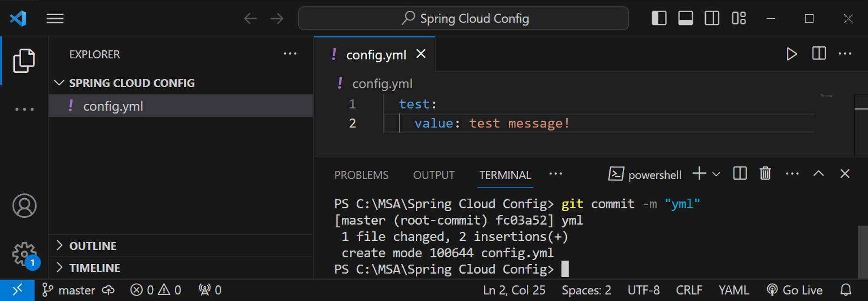Toggle the secondary side bar layout button
868x301 pixels.
coord(712,19)
